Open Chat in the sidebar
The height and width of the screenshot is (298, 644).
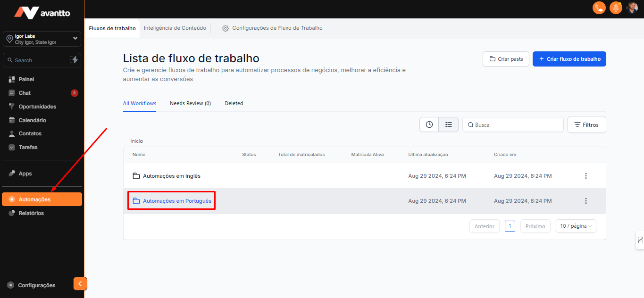pos(25,93)
